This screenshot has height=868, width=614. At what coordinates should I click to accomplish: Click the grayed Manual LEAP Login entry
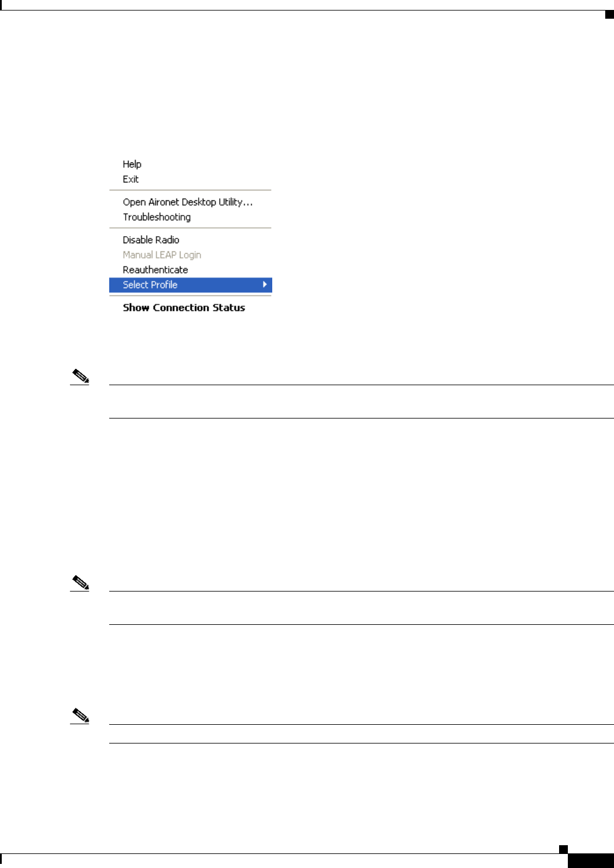point(162,255)
